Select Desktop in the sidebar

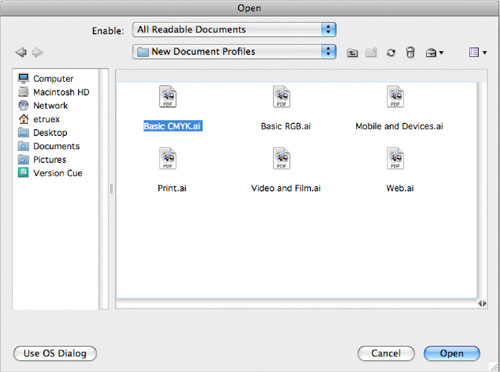click(x=50, y=133)
